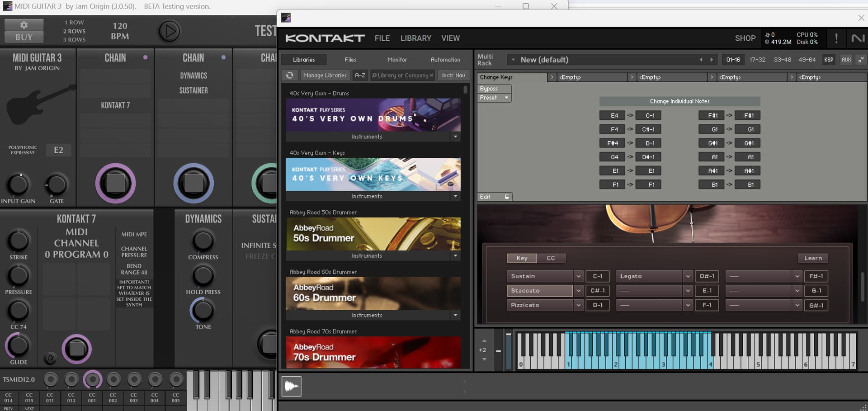Image resolution: width=868 pixels, height=411 pixels.
Task: Go to previous multi with left arrow
Action: pos(701,60)
